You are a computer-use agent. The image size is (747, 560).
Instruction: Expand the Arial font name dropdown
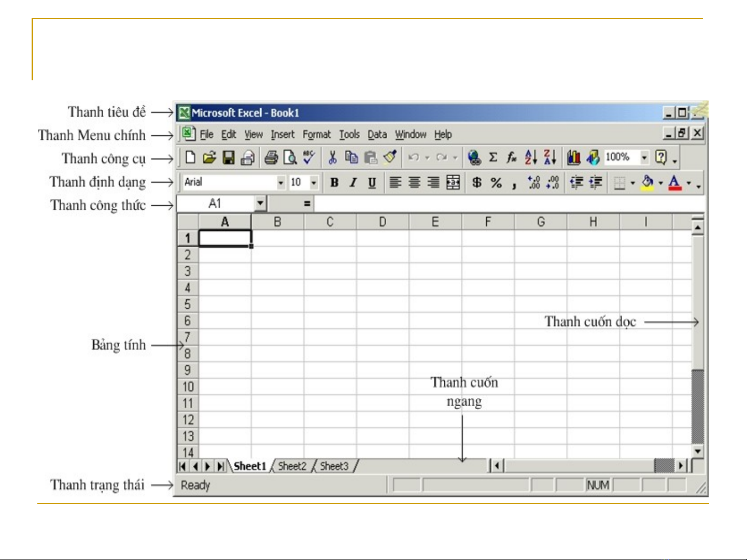coord(280,182)
